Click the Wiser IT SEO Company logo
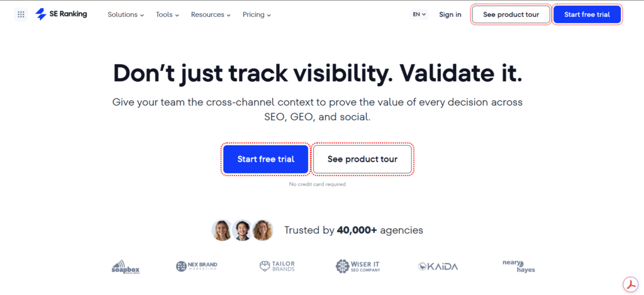644x295 pixels. tap(358, 266)
